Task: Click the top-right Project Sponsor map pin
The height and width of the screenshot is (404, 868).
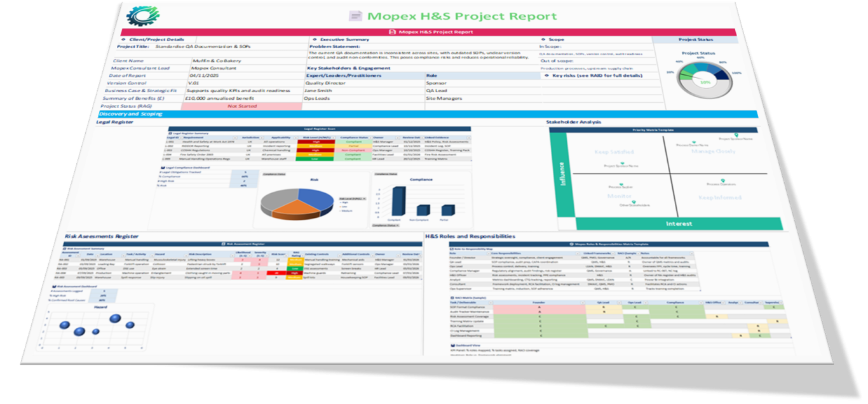Action: coord(736,135)
